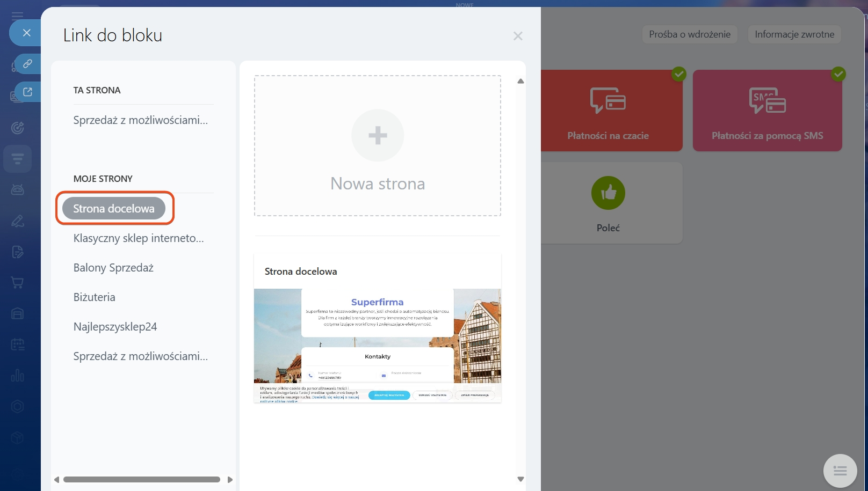Choose Balony Sprzedaż from my pages
Viewport: 868px width, 491px height.
113,268
